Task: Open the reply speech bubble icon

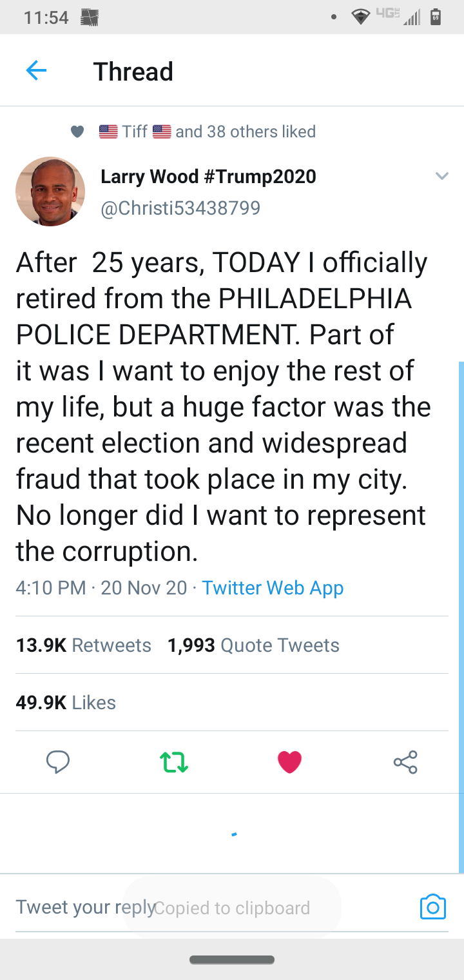Action: [58, 762]
